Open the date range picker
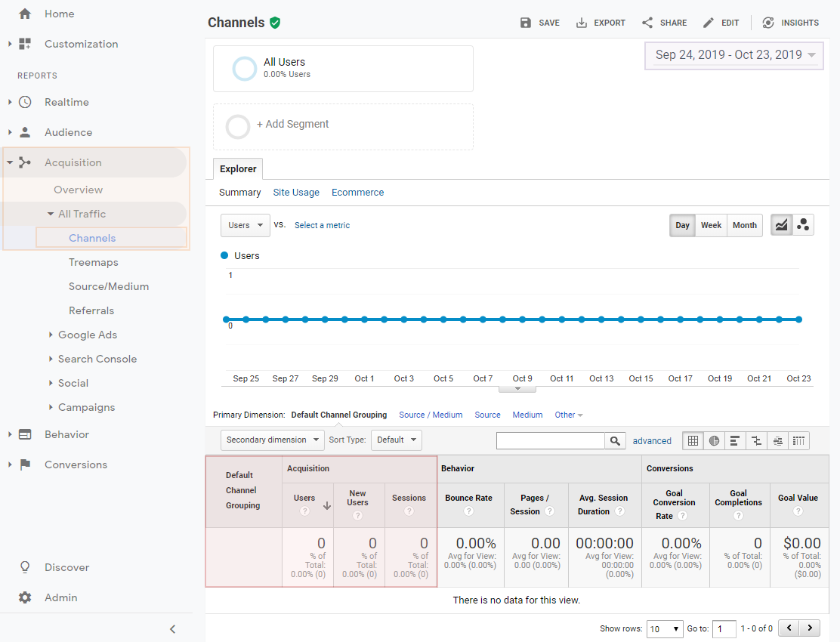The height and width of the screenshot is (642, 840). pyautogui.click(x=734, y=55)
